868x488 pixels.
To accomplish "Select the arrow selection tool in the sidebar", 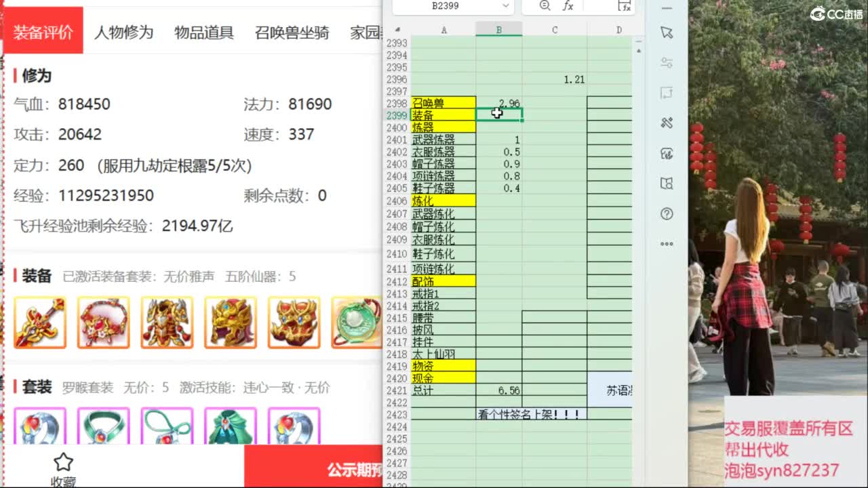I will [667, 33].
